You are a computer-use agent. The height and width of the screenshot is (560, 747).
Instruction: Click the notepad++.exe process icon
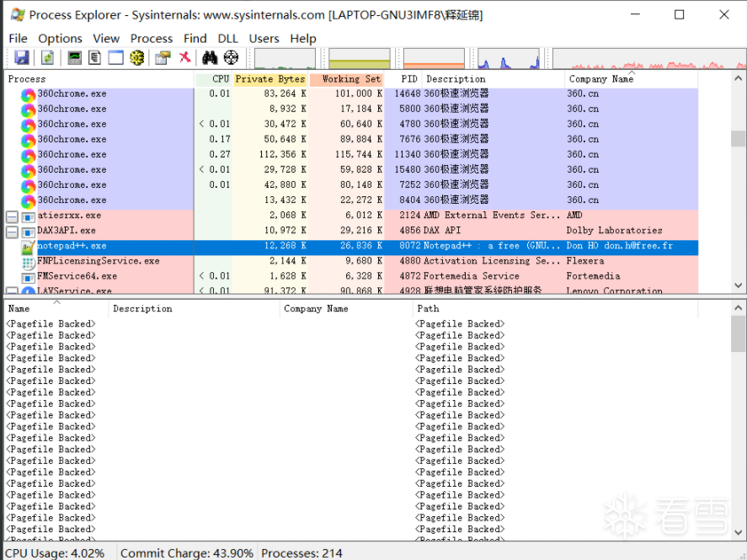(x=28, y=248)
